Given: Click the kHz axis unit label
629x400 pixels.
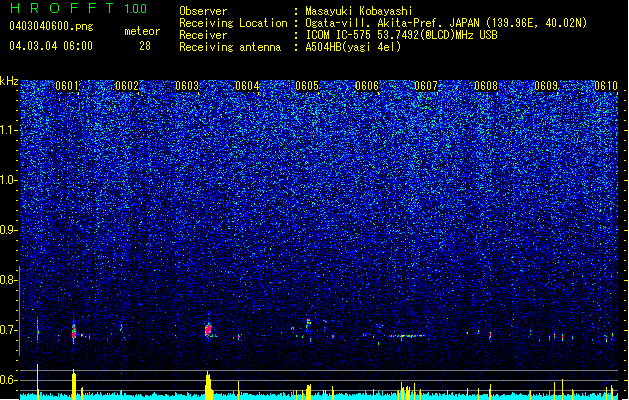Looking at the screenshot, I should (9, 81).
